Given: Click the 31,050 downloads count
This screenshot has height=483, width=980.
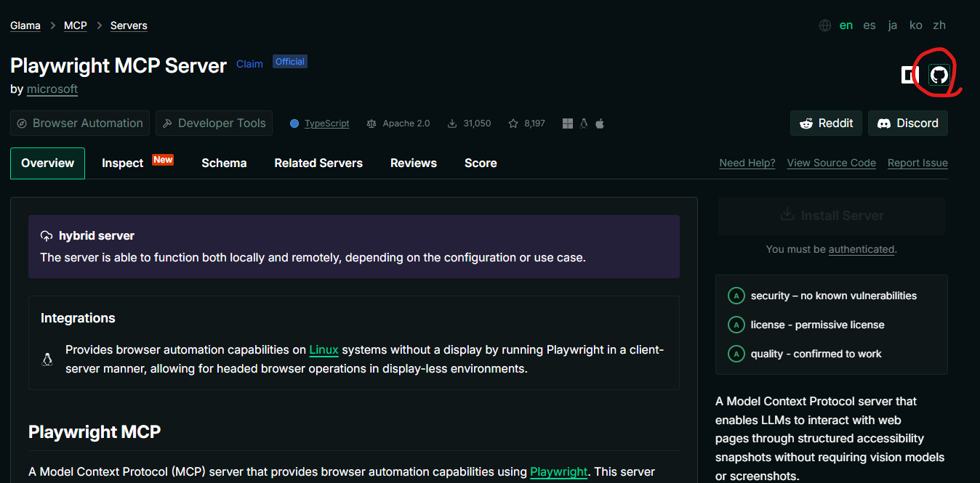Looking at the screenshot, I should (x=477, y=123).
